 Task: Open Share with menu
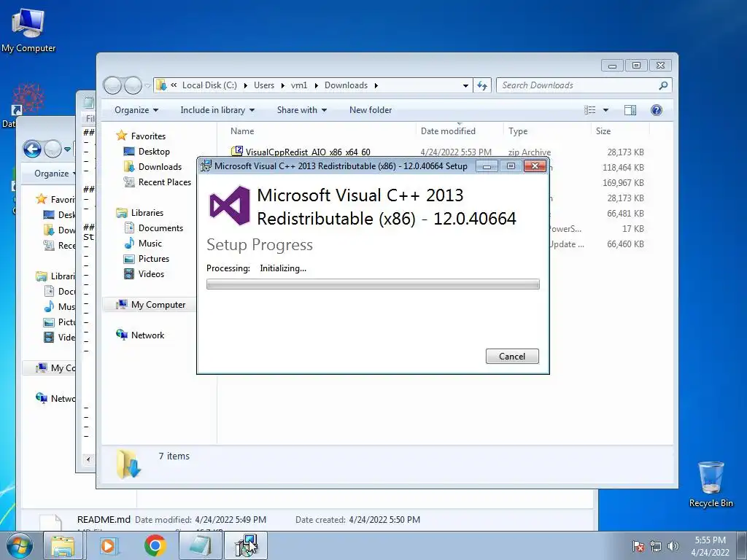(301, 110)
